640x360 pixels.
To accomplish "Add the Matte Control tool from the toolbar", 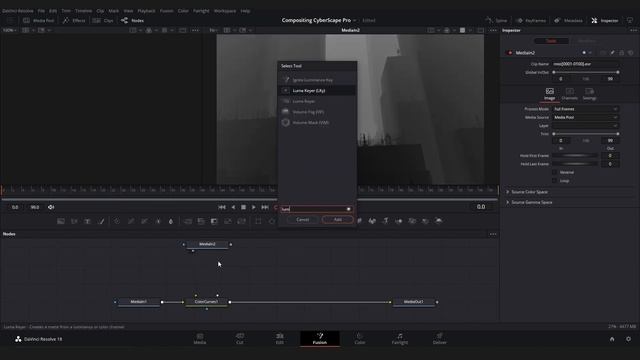I will 214,221.
